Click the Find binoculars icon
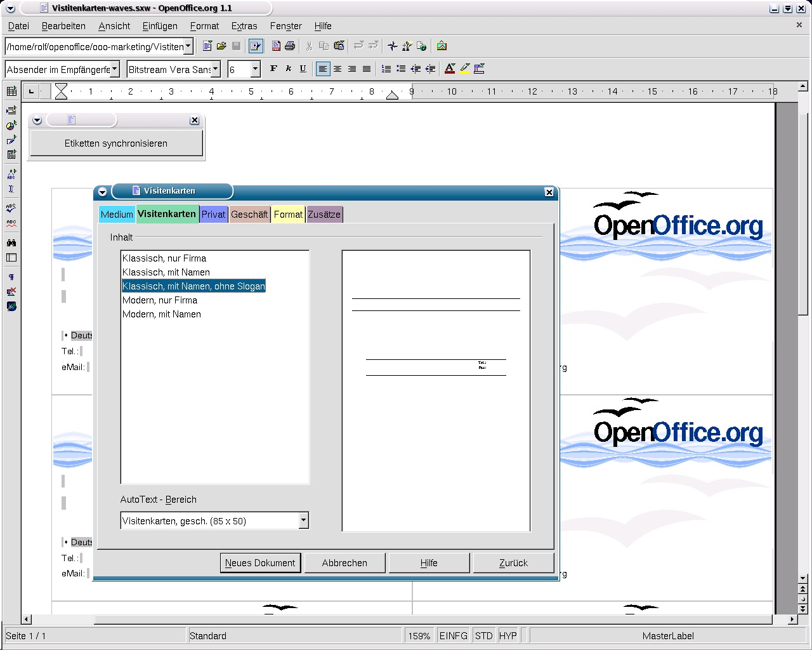 pos(11,242)
